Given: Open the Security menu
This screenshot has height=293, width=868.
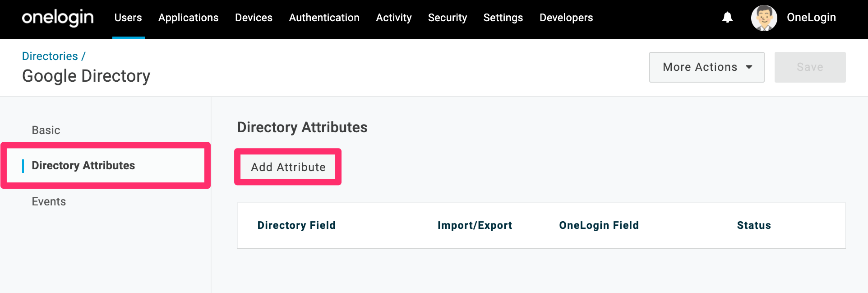Looking at the screenshot, I should 448,18.
